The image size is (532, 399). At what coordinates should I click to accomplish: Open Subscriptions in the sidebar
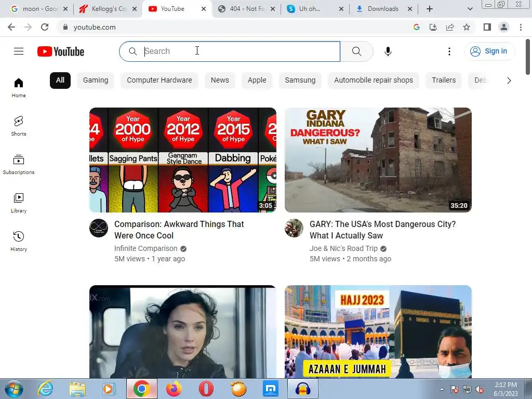click(x=19, y=165)
